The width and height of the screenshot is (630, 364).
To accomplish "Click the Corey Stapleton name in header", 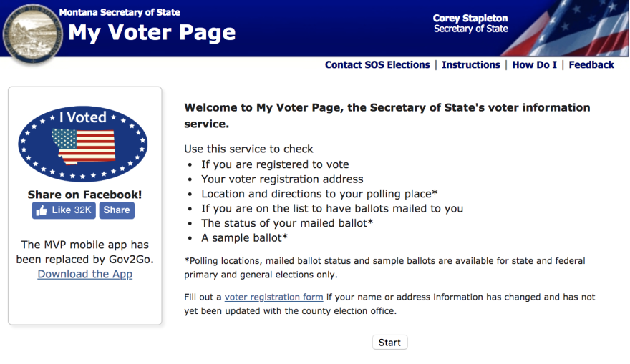I will tap(470, 19).
